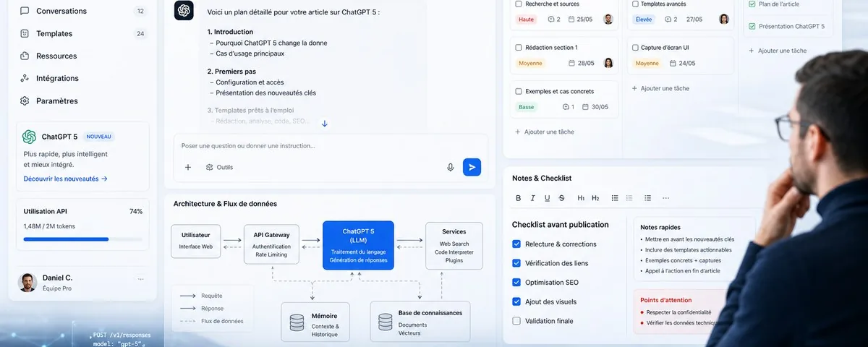Select the API Gateway diagram node
This screenshot has width=868, height=347.
[x=271, y=244]
